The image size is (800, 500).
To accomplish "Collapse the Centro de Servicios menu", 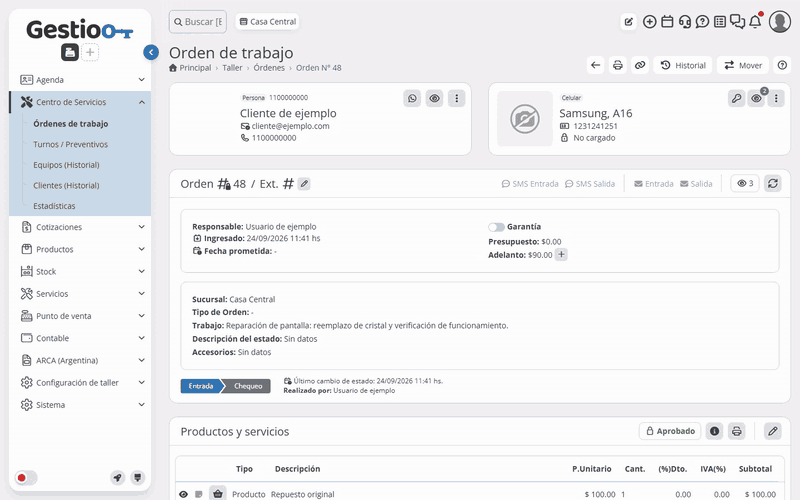I will coord(80,102).
